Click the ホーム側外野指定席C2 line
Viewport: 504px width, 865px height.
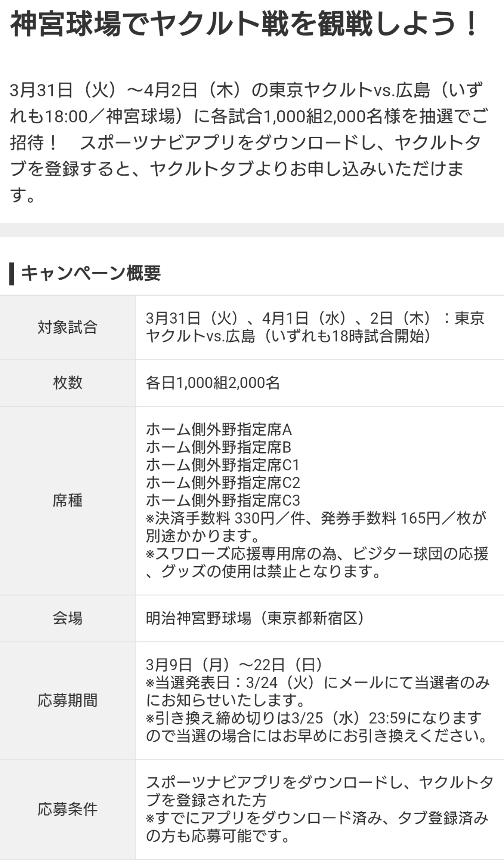(223, 483)
